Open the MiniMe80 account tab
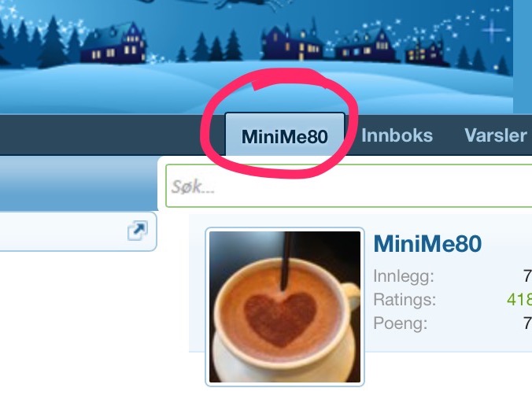Image resolution: width=532 pixels, height=399 pixels. pos(285,136)
